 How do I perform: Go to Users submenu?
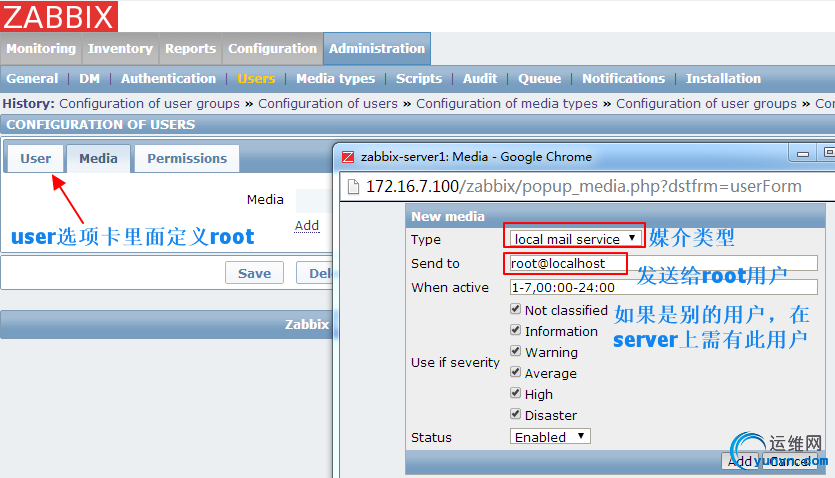pos(256,79)
